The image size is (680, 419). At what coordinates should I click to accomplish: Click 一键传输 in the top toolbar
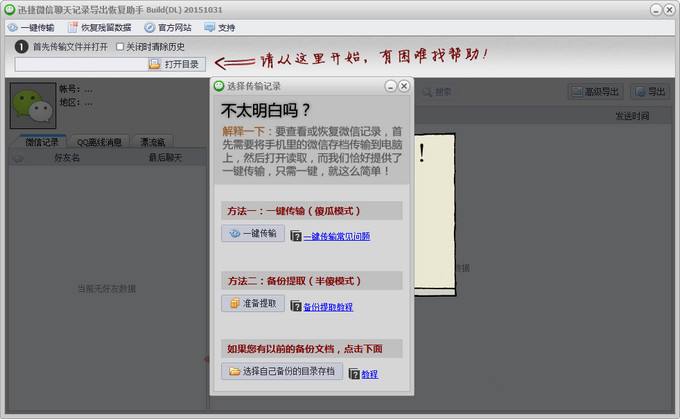[31, 28]
